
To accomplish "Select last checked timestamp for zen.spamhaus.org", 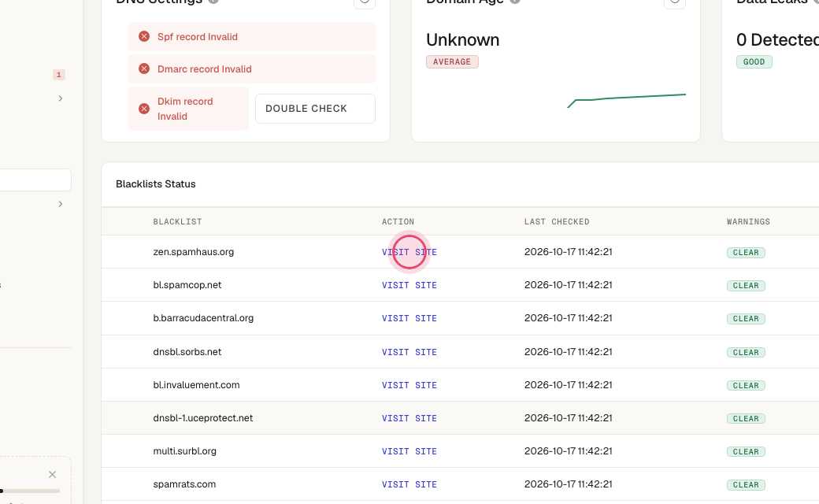I will 569,252.
